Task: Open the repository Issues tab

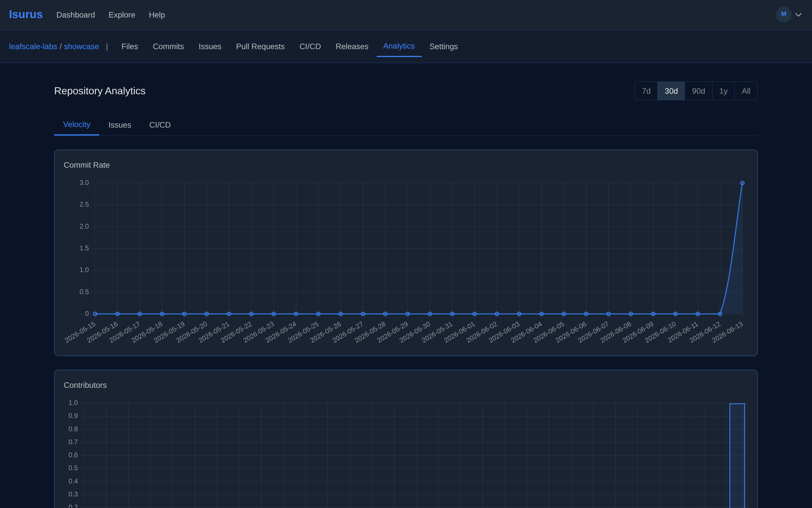Action: point(210,46)
